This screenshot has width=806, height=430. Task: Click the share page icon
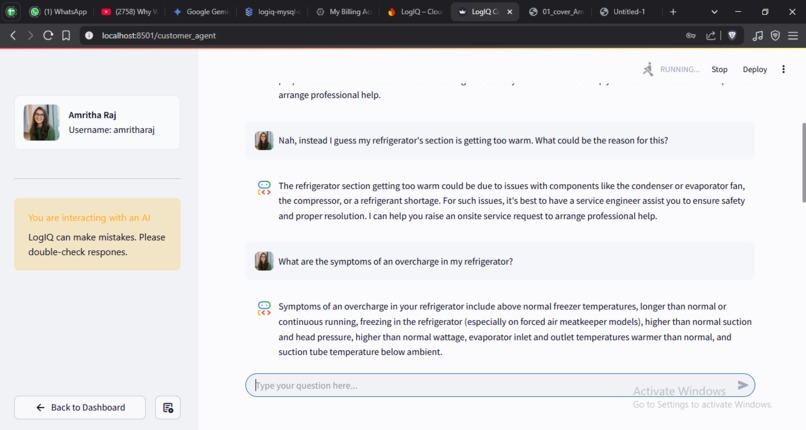(710, 35)
